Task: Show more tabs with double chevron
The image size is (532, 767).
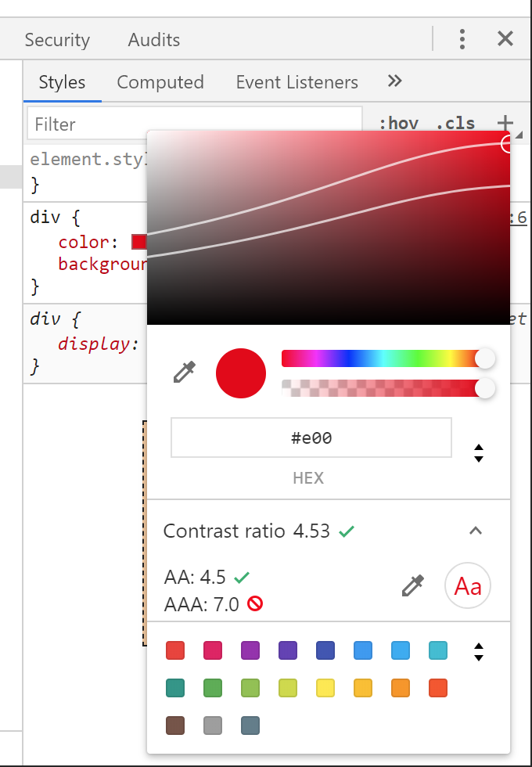Action: (x=395, y=81)
